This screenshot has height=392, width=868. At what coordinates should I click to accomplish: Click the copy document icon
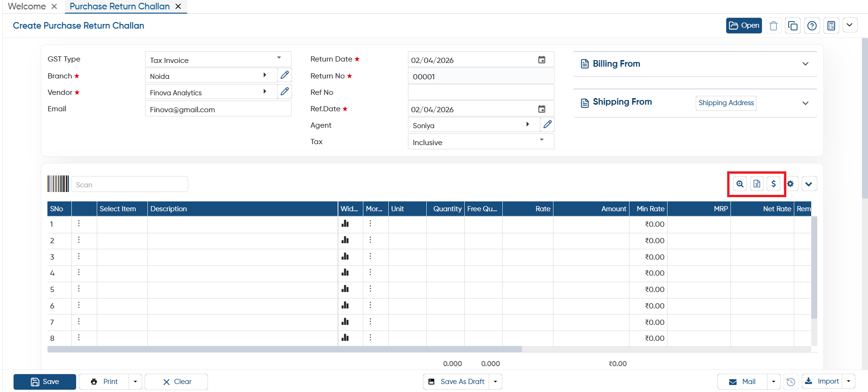[x=792, y=26]
